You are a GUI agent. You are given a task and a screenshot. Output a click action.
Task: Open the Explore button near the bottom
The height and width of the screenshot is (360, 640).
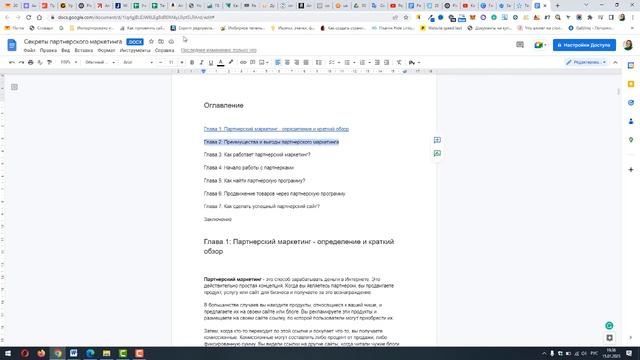[609, 338]
